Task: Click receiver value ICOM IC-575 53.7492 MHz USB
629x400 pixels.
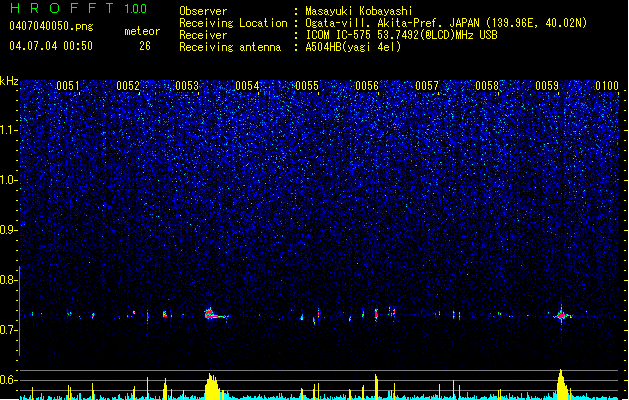Action: pos(401,35)
